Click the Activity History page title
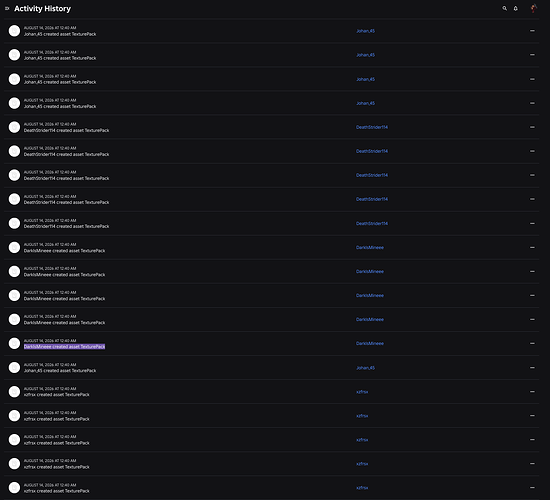550x500 pixels. point(42,8)
